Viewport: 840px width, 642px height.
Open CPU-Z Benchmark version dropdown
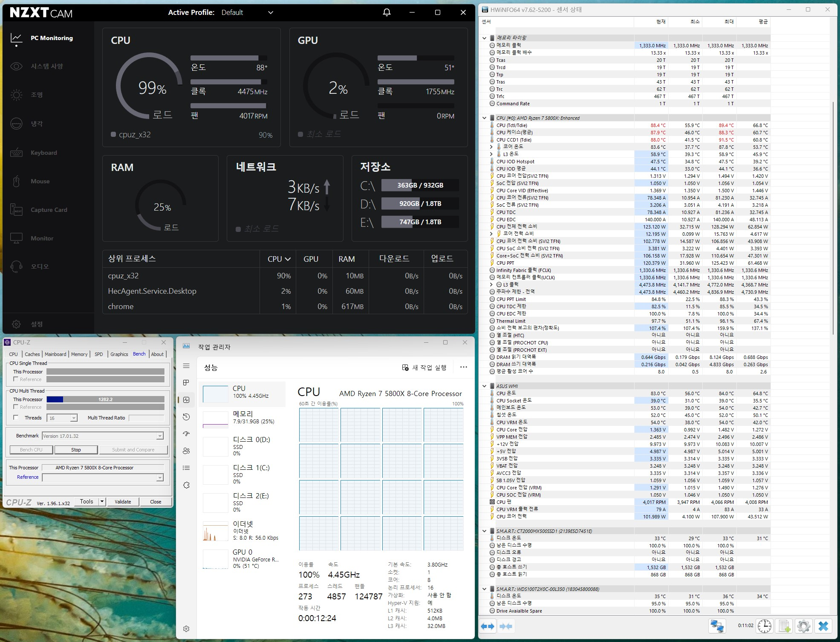pos(160,436)
